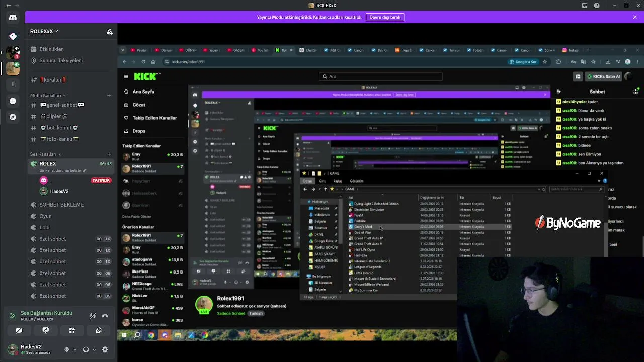Toggle the camera button in voice panel
This screenshot has width=644, height=362.
click(19, 330)
